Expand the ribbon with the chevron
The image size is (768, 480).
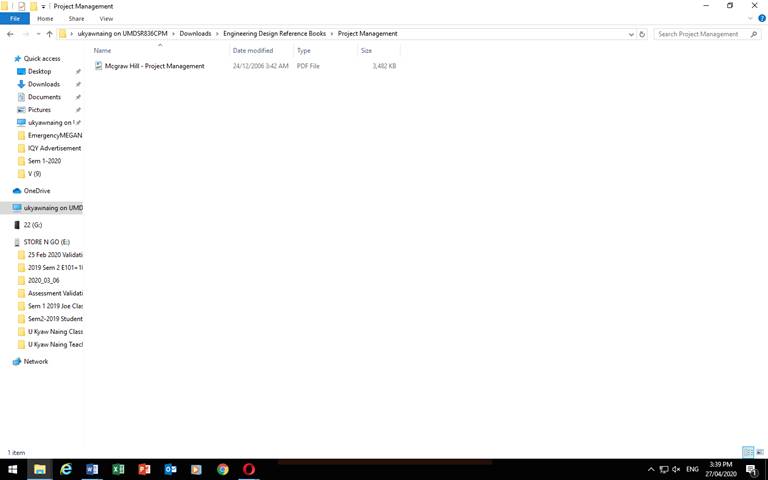(750, 19)
